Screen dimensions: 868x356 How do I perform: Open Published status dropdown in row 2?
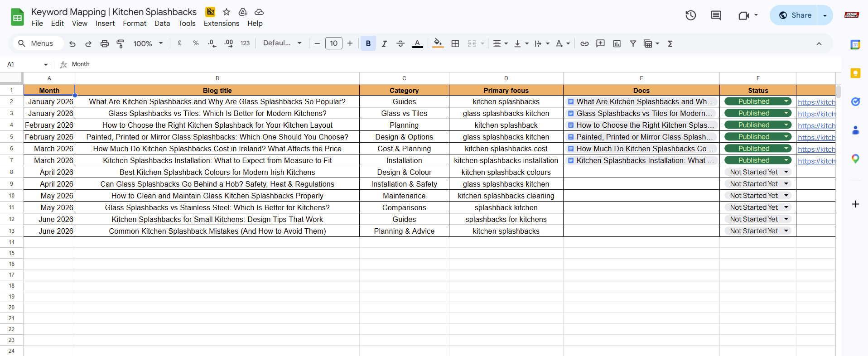[x=758, y=101]
